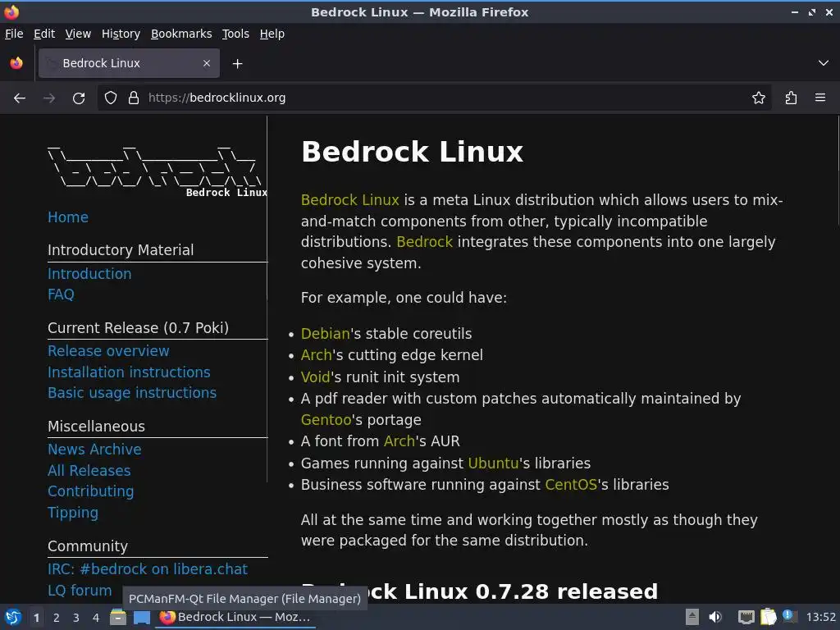This screenshot has width=840, height=630.
Task: Open the clipboard tray icon
Action: pyautogui.click(x=768, y=617)
